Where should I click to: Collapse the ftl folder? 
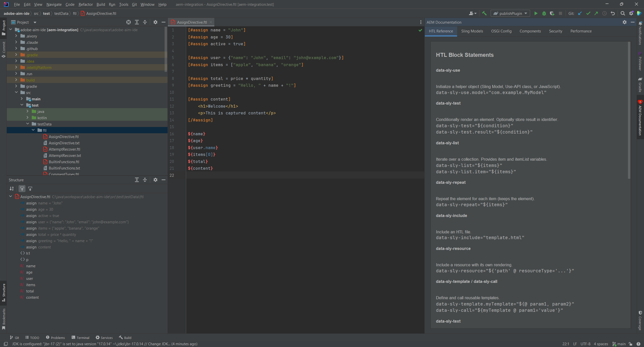33,130
